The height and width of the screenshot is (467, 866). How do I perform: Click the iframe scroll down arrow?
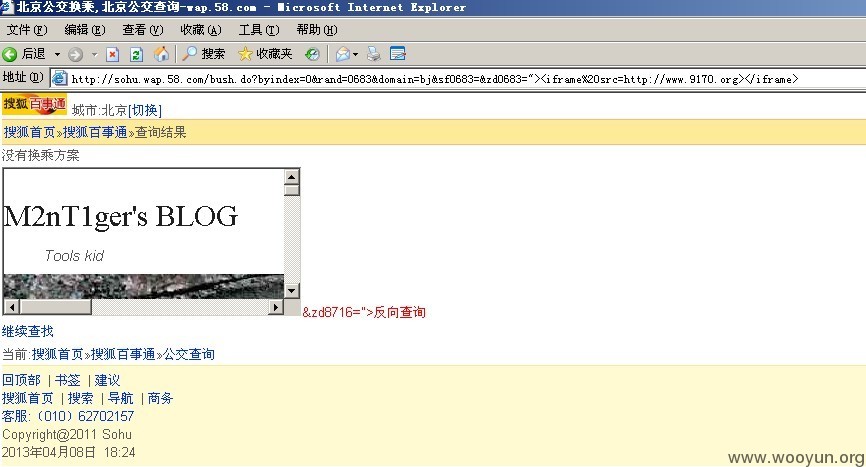click(292, 290)
